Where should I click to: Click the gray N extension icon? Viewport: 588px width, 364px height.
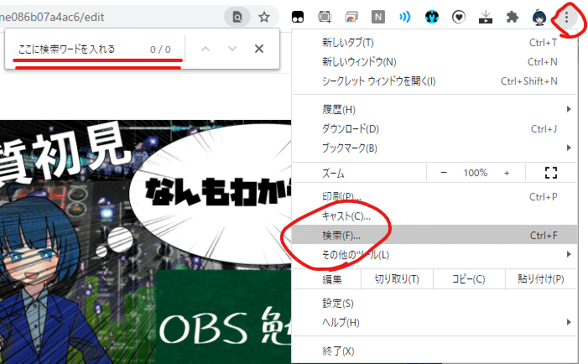378,17
